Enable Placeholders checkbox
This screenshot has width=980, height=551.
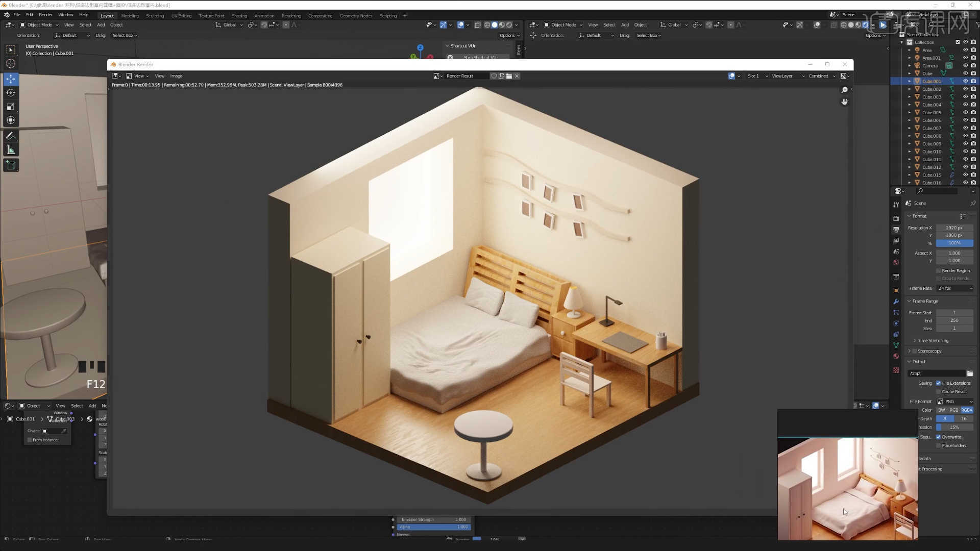(938, 446)
